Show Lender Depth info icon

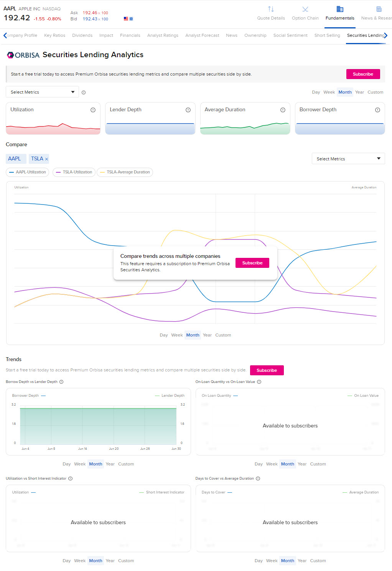188,110
